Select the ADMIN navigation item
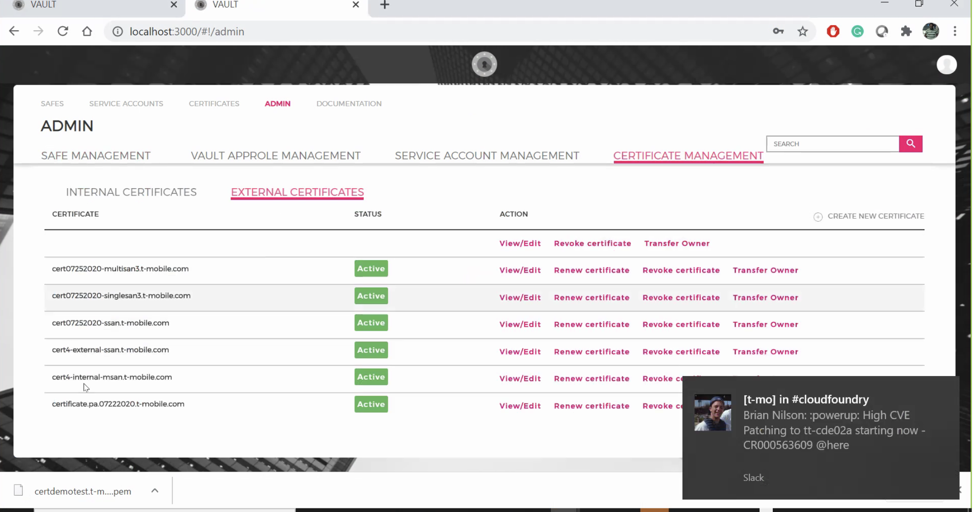980x512 pixels. pyautogui.click(x=278, y=103)
